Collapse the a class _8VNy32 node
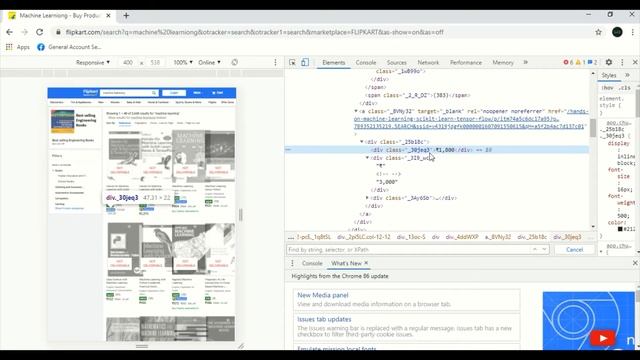Image resolution: width=640 pixels, height=360 pixels. (356, 111)
